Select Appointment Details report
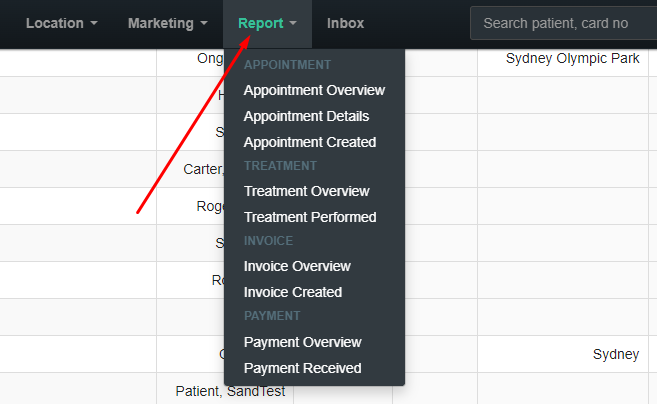This screenshot has height=404, width=657. (306, 116)
